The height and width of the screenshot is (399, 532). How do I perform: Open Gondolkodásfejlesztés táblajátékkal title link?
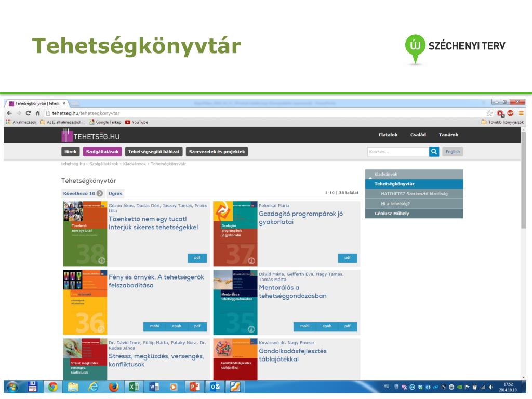click(293, 355)
